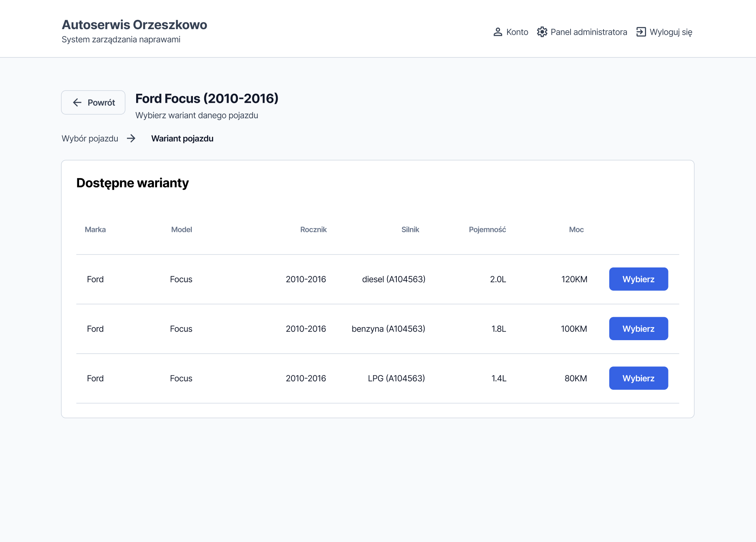The height and width of the screenshot is (542, 756).
Task: Go back with the Powrót button
Action: tap(93, 103)
